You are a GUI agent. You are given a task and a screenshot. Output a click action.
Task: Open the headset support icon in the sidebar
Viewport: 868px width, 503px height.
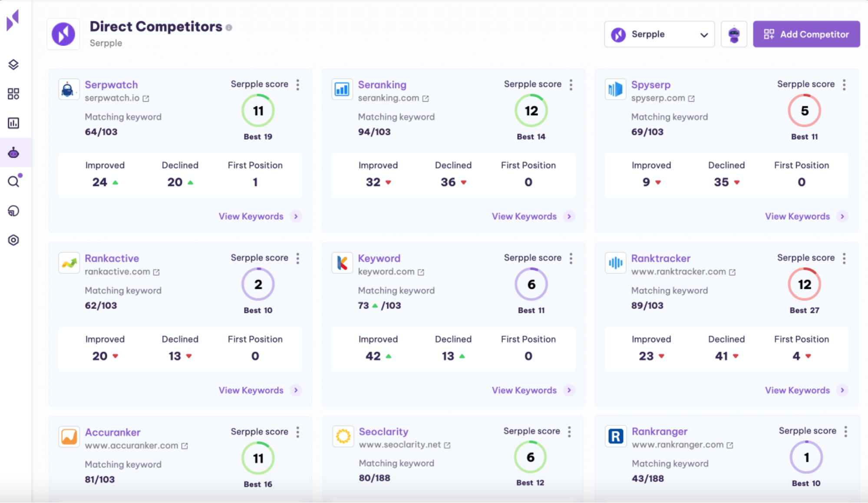(x=13, y=211)
